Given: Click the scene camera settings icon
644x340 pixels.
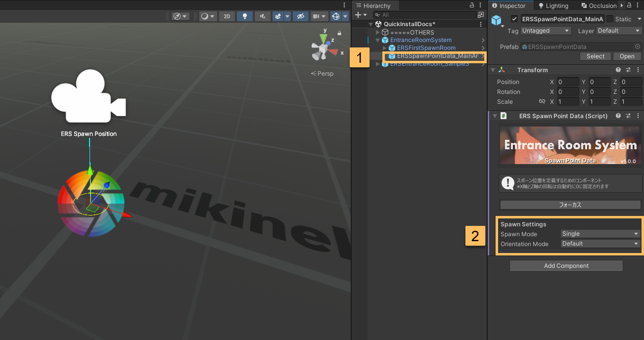Looking at the screenshot, I should pos(317,16).
